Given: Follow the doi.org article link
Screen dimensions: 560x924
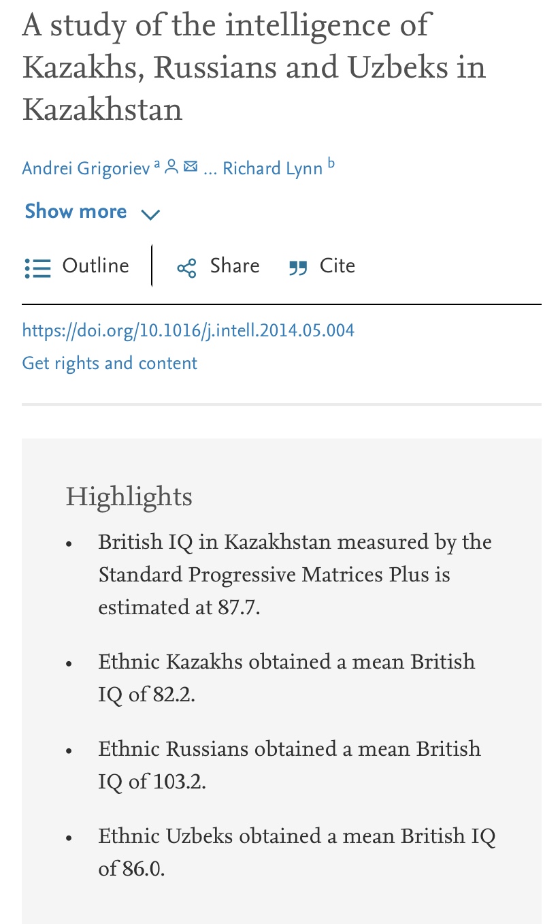Looking at the screenshot, I should [188, 331].
